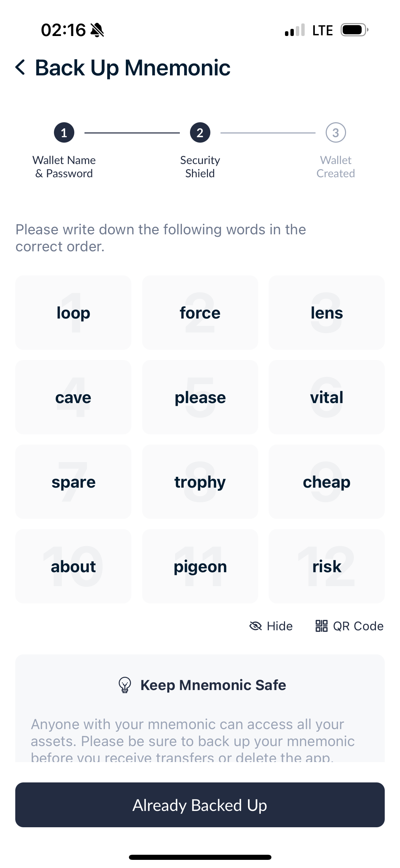The image size is (400, 868).
Task: Tap the cellular signal bars icon
Action: [x=295, y=30]
